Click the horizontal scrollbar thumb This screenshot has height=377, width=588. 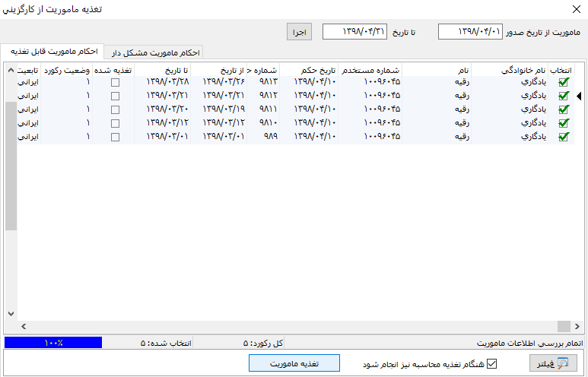coord(564,326)
